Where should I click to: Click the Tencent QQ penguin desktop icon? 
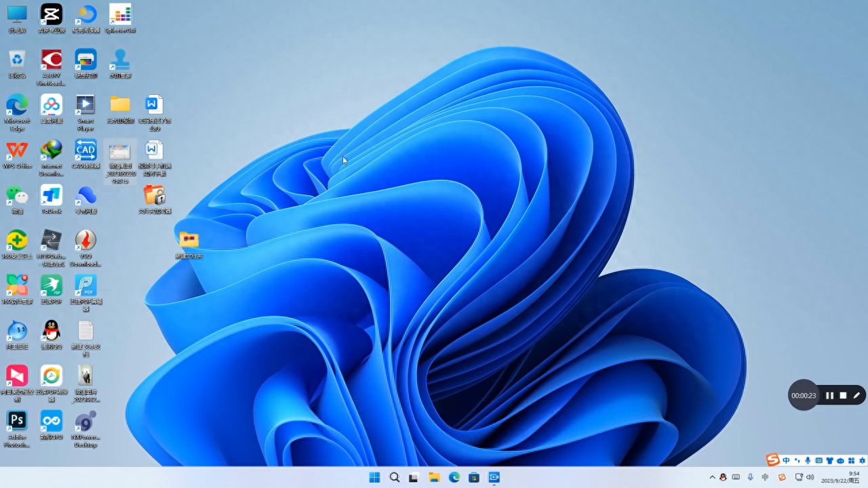(x=52, y=331)
